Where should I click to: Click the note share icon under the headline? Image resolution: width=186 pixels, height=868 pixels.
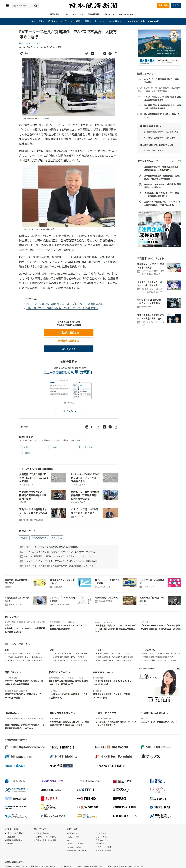[x=98, y=54]
